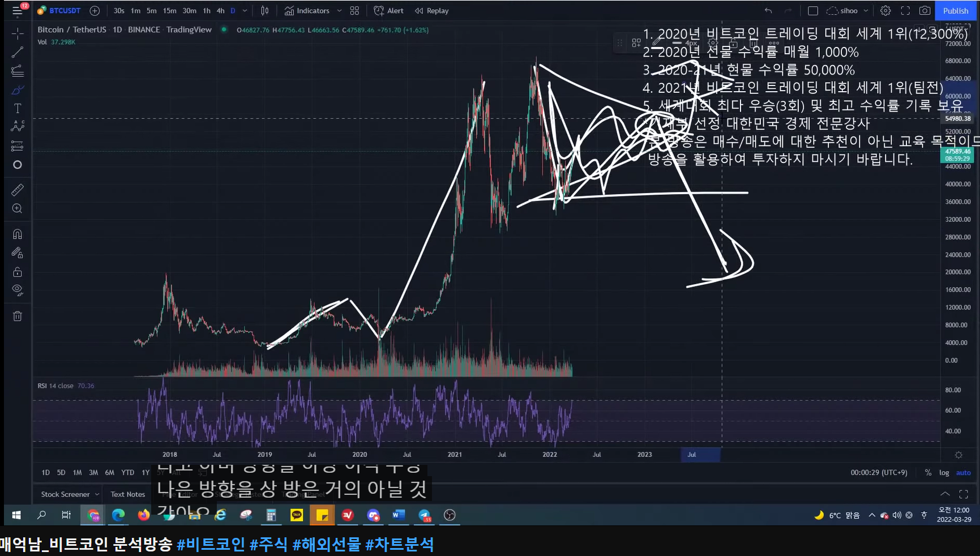Click trash icon to remove drawings

coord(18,316)
